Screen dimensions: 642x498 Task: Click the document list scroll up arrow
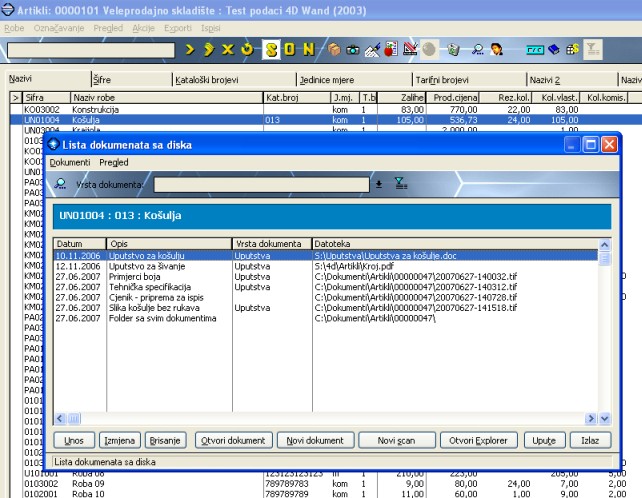click(x=605, y=245)
